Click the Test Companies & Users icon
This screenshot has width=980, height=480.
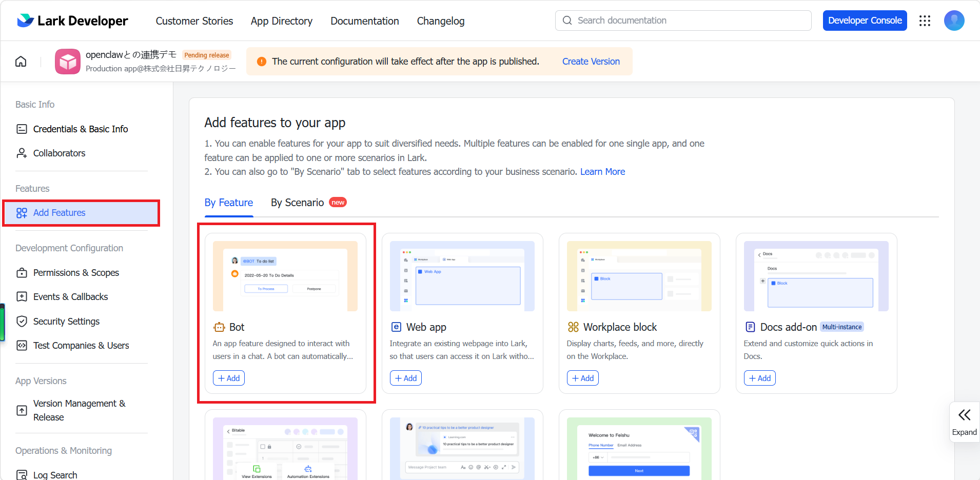click(22, 346)
